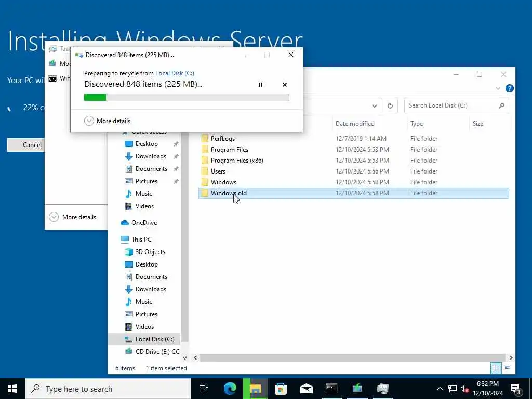Open the address bar history dropdown

[x=374, y=106]
